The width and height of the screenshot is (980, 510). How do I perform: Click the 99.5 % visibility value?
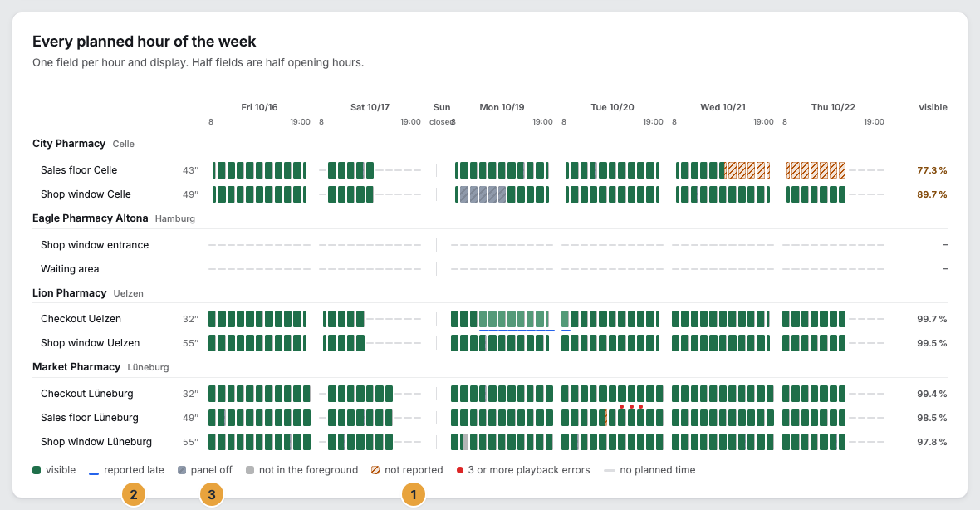pos(932,343)
